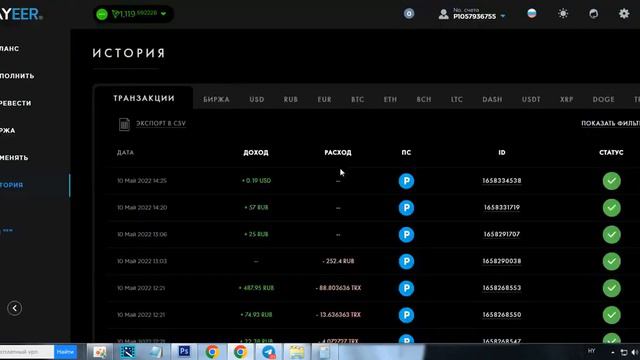Click status checkmark for transaction 1658290038

tap(611, 261)
